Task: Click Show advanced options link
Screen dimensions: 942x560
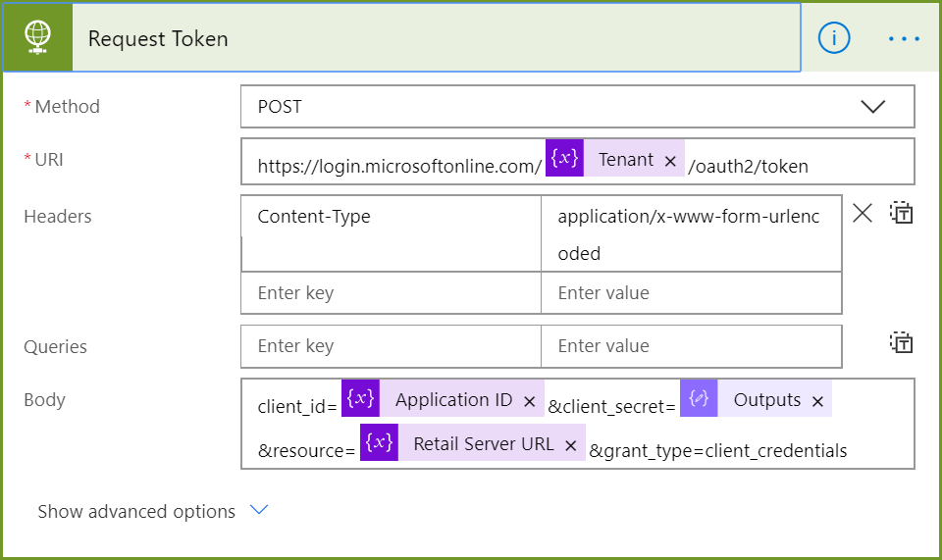Action: click(136, 511)
